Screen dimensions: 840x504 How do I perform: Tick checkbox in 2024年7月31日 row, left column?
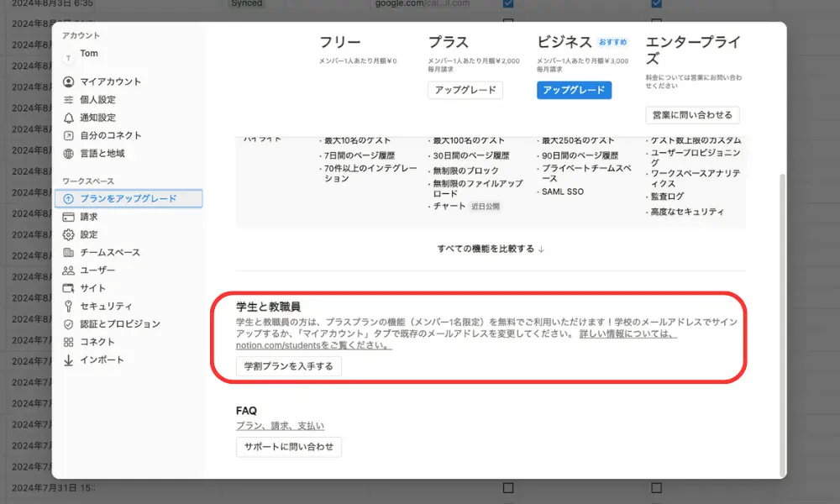click(x=508, y=488)
